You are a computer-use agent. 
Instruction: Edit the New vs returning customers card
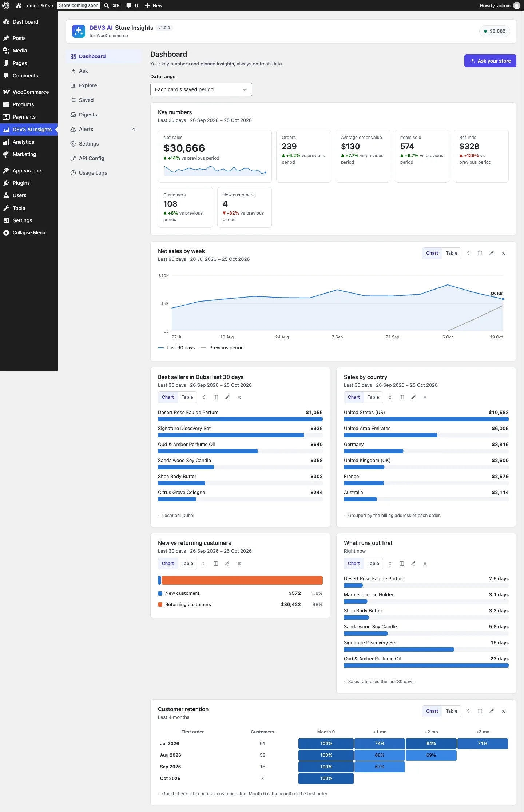pos(227,564)
